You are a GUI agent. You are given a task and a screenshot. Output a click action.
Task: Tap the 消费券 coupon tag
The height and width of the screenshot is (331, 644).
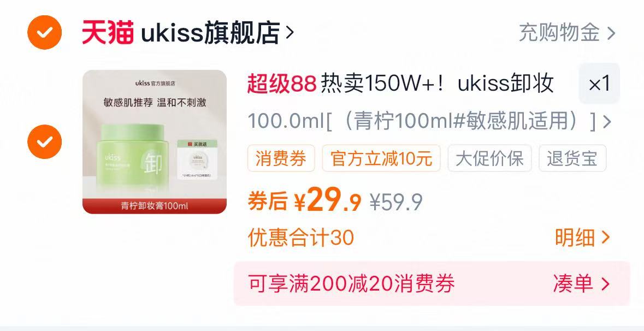pyautogui.click(x=281, y=158)
